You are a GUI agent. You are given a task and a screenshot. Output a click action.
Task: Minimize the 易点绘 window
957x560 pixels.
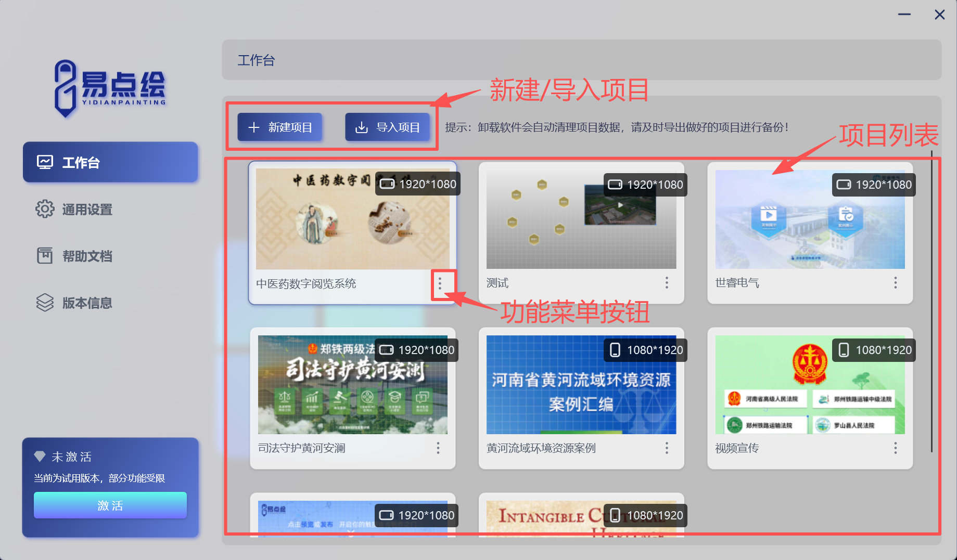point(904,15)
